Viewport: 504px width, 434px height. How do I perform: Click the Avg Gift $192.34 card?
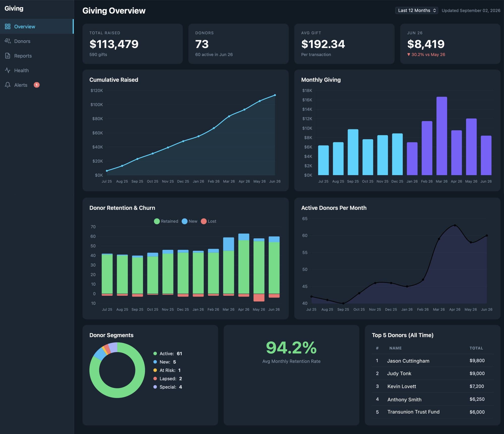pos(344,44)
